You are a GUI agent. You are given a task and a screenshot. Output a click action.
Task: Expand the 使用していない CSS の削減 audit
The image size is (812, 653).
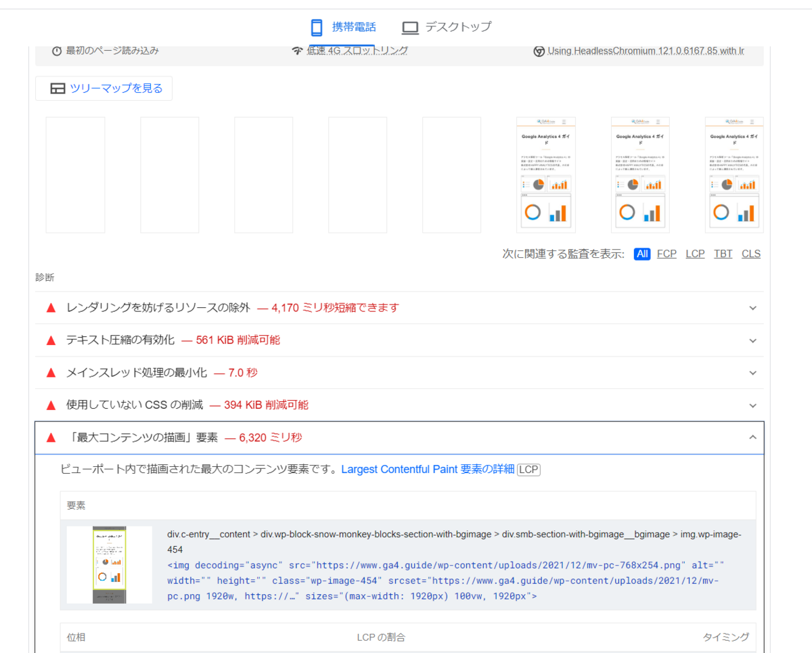(x=400, y=405)
